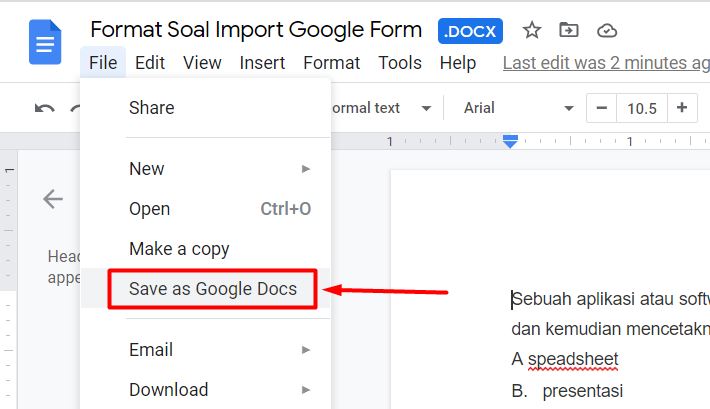Click the blue indent marker on the ruler

point(510,141)
